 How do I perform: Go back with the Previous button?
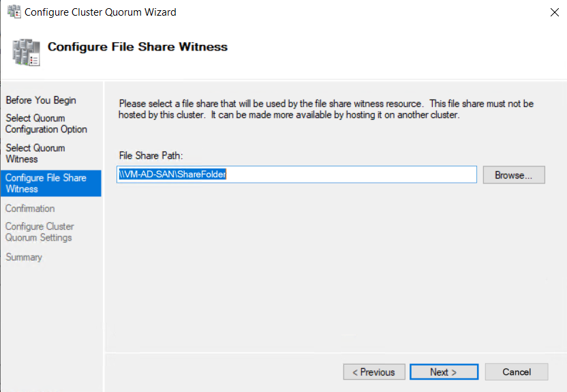tap(374, 372)
